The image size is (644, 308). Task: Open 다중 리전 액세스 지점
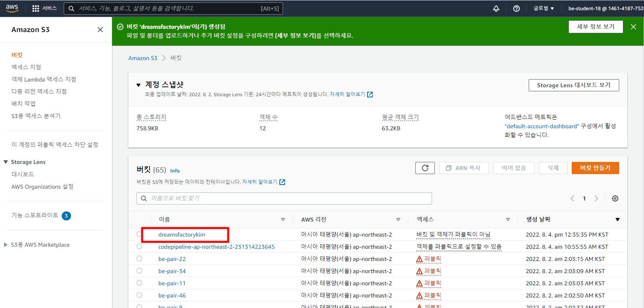[39, 91]
